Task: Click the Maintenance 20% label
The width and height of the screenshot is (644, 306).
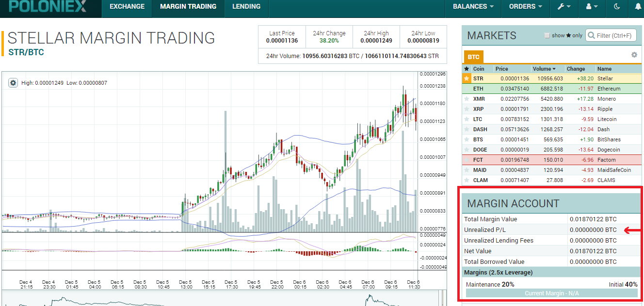Action: click(x=490, y=284)
